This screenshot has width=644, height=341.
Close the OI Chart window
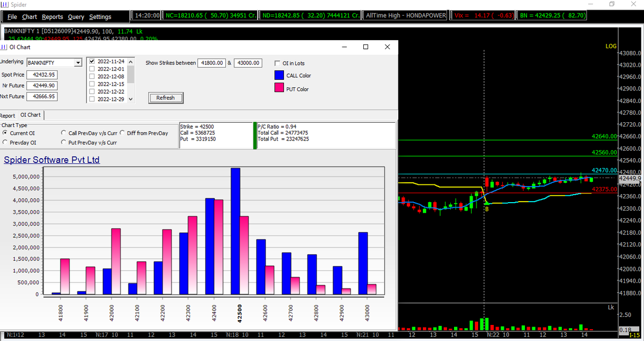click(387, 47)
